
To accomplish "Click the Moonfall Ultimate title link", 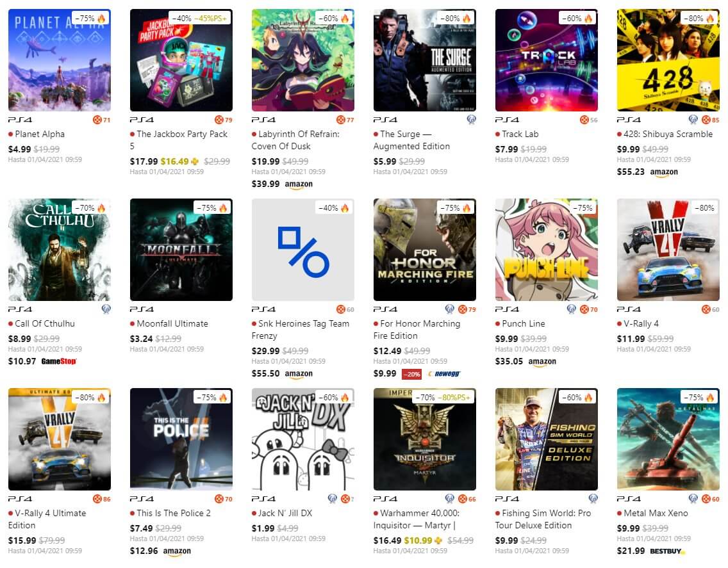I will coord(172,323).
